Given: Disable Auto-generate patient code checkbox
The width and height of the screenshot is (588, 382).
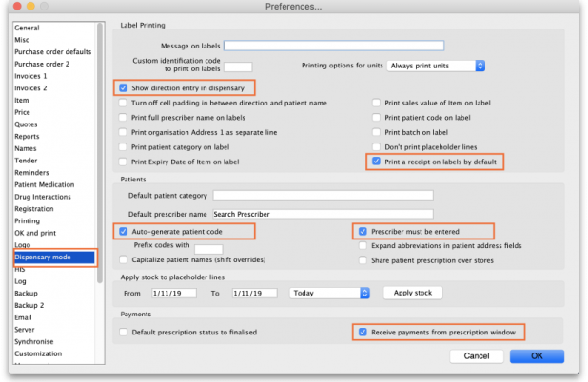Looking at the screenshot, I should click(124, 231).
